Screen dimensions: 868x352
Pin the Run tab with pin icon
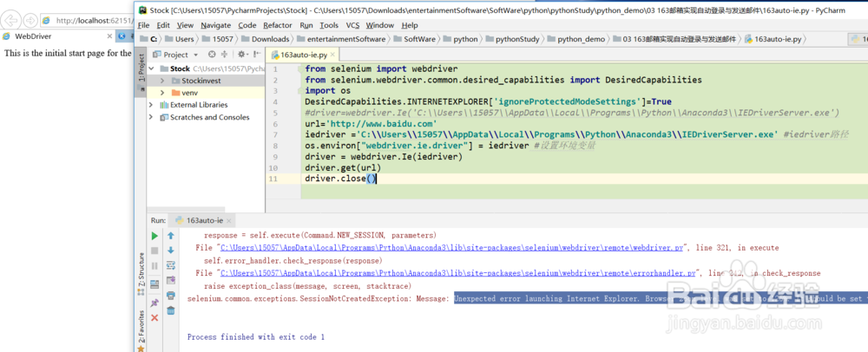155,303
